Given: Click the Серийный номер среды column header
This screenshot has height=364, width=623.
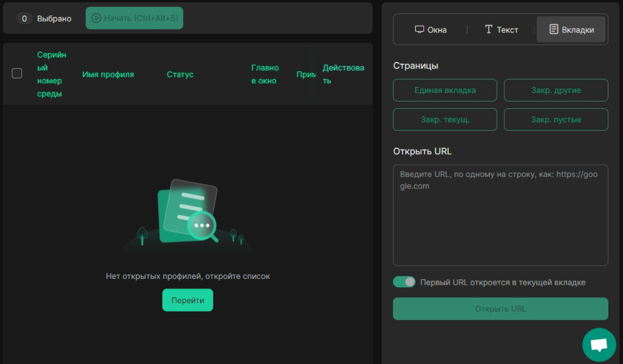Looking at the screenshot, I should coord(52,74).
